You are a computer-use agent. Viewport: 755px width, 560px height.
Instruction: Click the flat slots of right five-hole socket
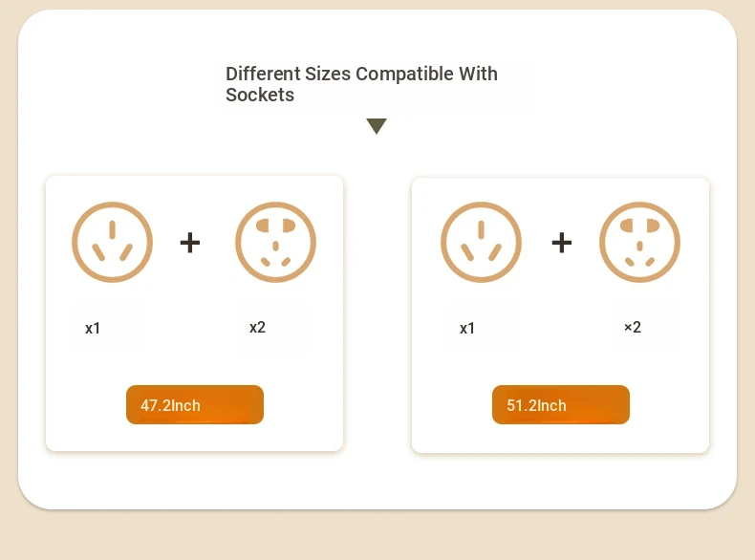(639, 226)
